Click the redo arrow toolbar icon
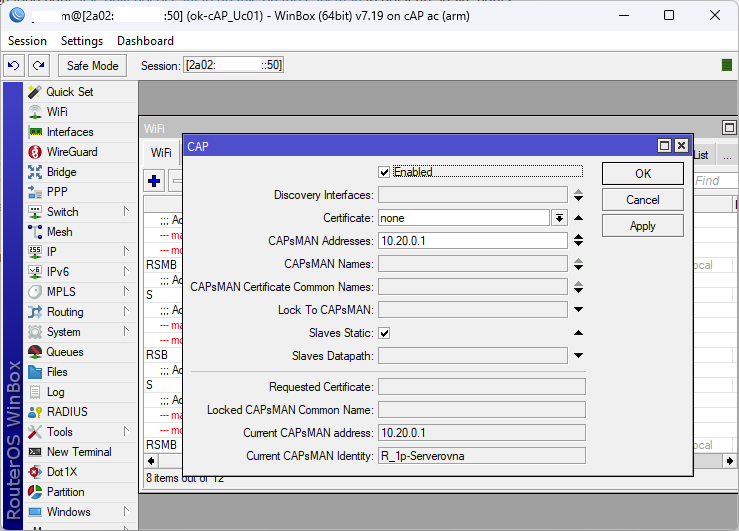The height and width of the screenshot is (531, 739). click(39, 65)
